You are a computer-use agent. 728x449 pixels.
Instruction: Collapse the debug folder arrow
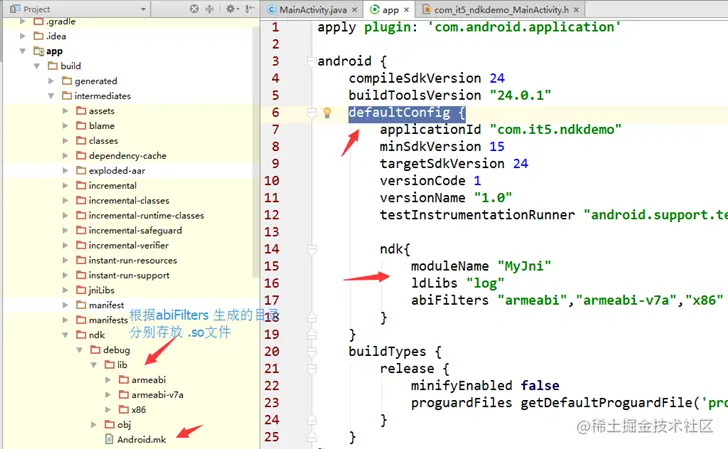[80, 350]
